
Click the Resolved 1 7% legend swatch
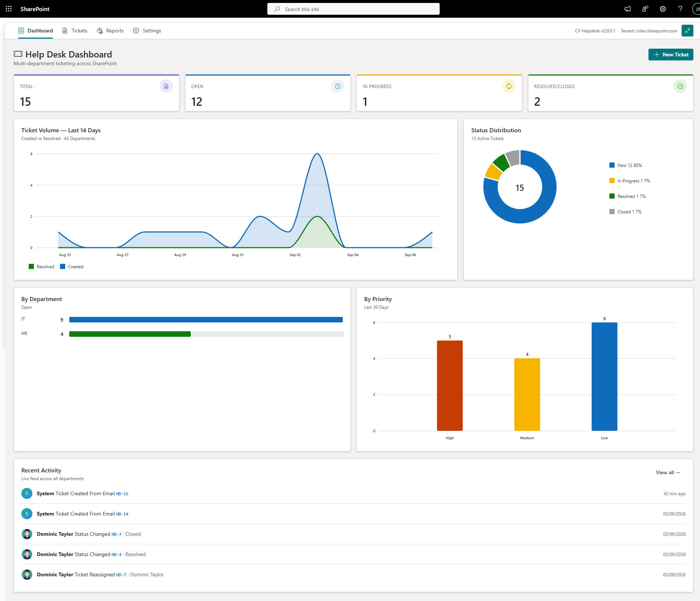612,196
